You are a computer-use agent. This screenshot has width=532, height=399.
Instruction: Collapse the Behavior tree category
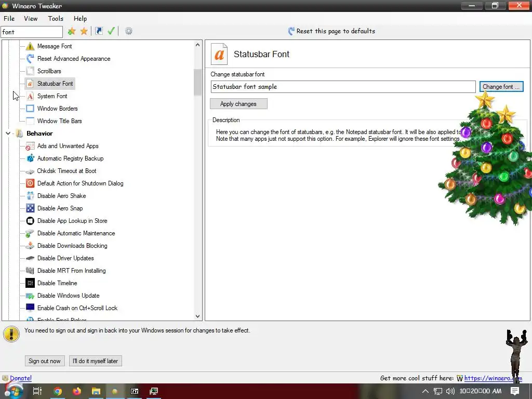[x=8, y=134]
